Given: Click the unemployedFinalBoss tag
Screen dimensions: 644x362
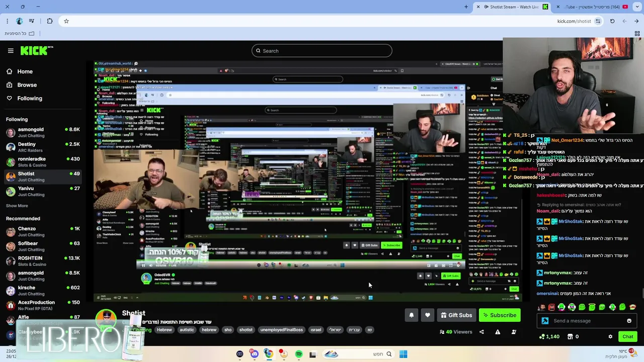Looking at the screenshot, I should pos(282,330).
